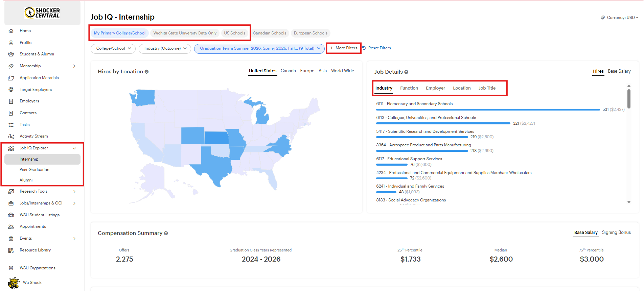Screen dimensions: 644x291
Task: Expand the Mentorship menu chevron
Action: click(74, 66)
